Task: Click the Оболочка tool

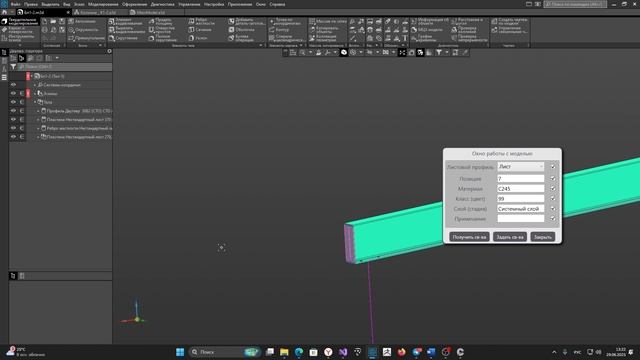Action: coord(242,30)
